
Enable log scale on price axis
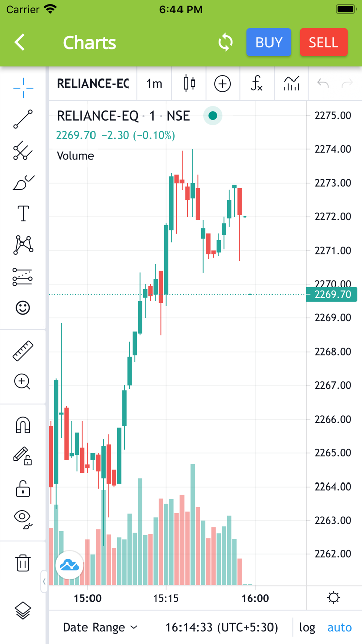pyautogui.click(x=307, y=627)
